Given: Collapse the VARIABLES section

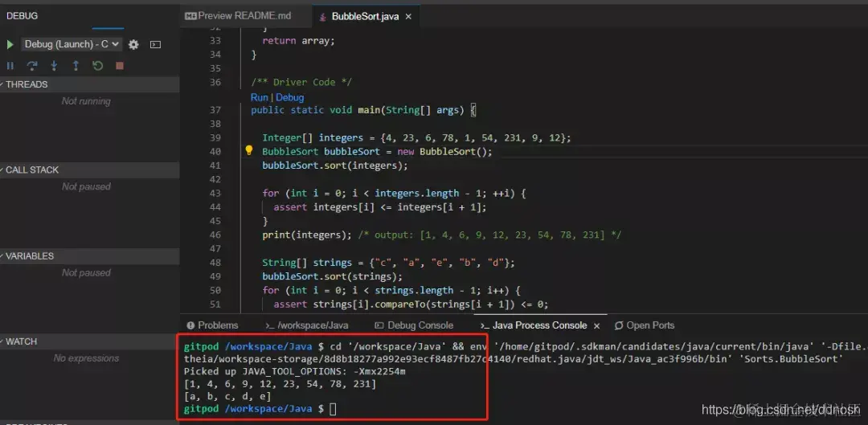Looking at the screenshot, I should point(90,256).
